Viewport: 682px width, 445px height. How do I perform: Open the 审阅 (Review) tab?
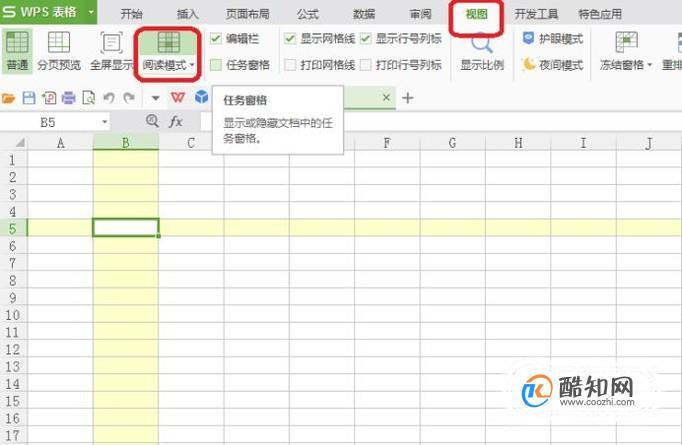pyautogui.click(x=420, y=14)
